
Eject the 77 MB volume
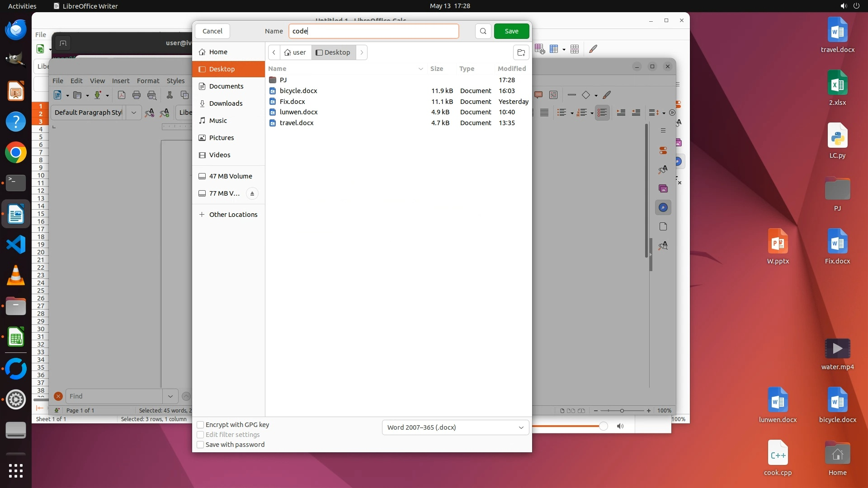click(x=252, y=193)
